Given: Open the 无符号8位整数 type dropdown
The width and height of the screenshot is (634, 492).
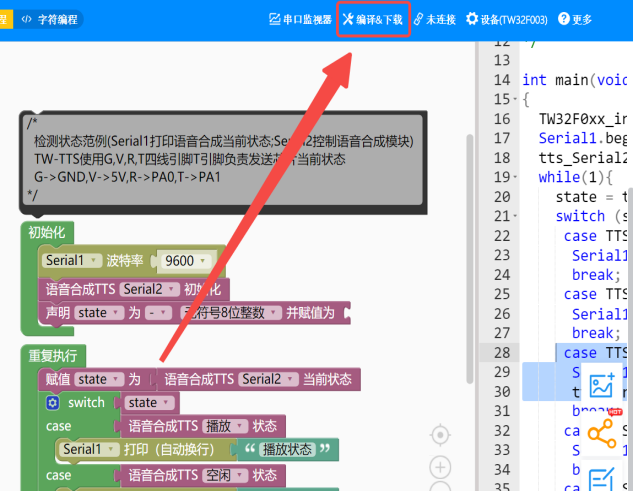Looking at the screenshot, I should (230, 313).
